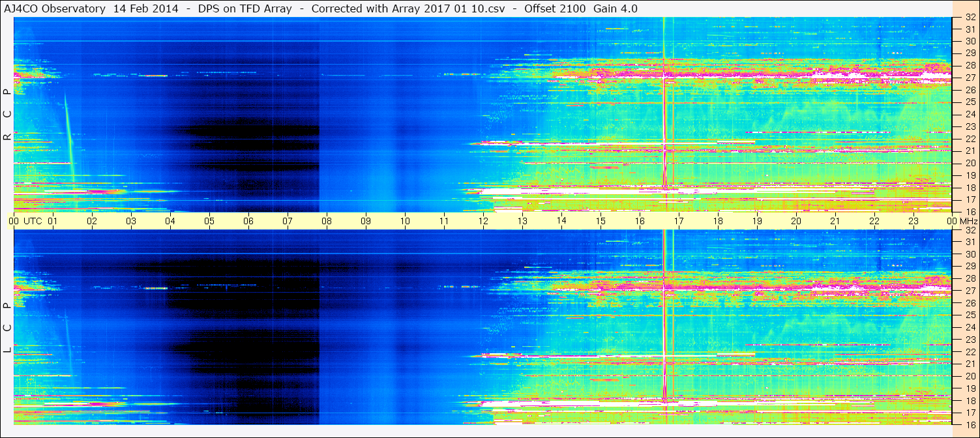Select the 23 hour mark on the time axis
Viewport: 980px width, 438px height.
[x=913, y=221]
